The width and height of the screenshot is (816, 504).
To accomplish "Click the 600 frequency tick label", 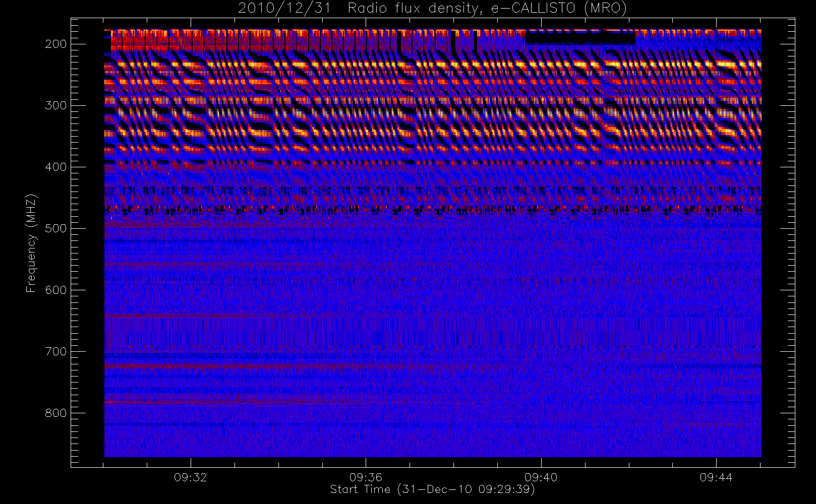I will pyautogui.click(x=55, y=290).
